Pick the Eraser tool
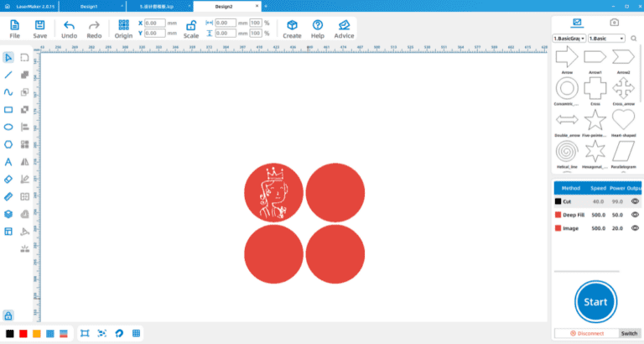This screenshot has width=644, height=344. click(x=8, y=180)
